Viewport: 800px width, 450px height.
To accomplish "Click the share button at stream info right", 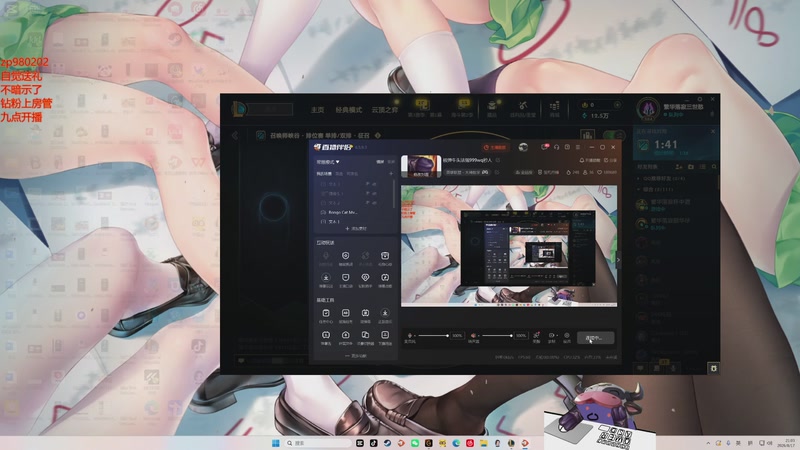I will point(611,160).
